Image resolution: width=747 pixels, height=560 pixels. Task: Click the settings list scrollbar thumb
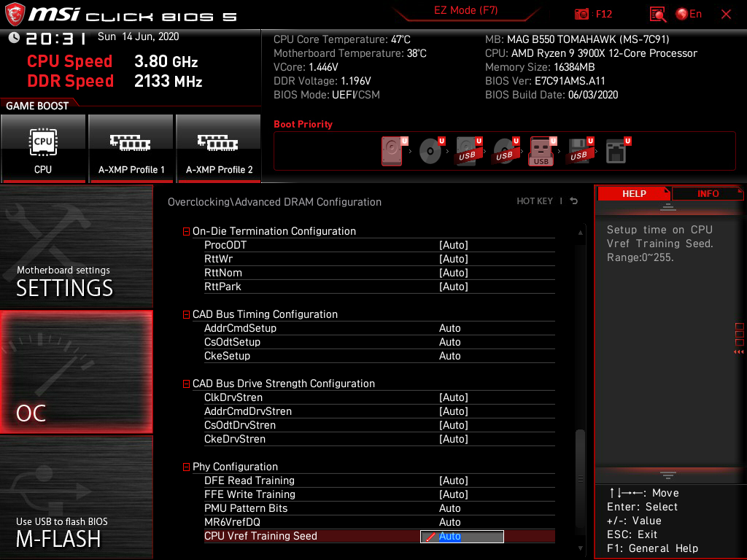pos(580,478)
